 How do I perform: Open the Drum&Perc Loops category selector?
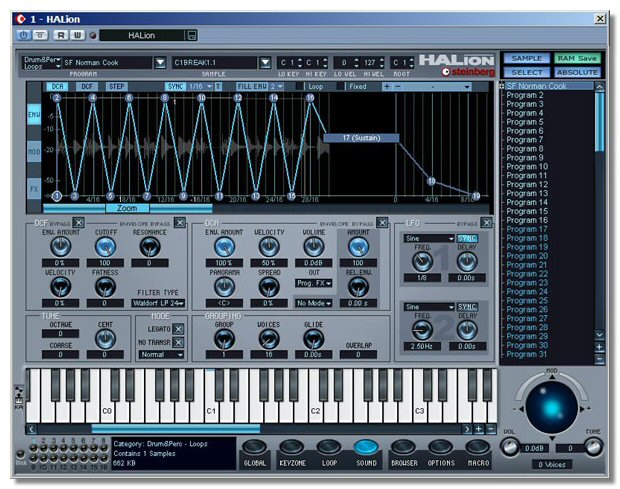42,63
